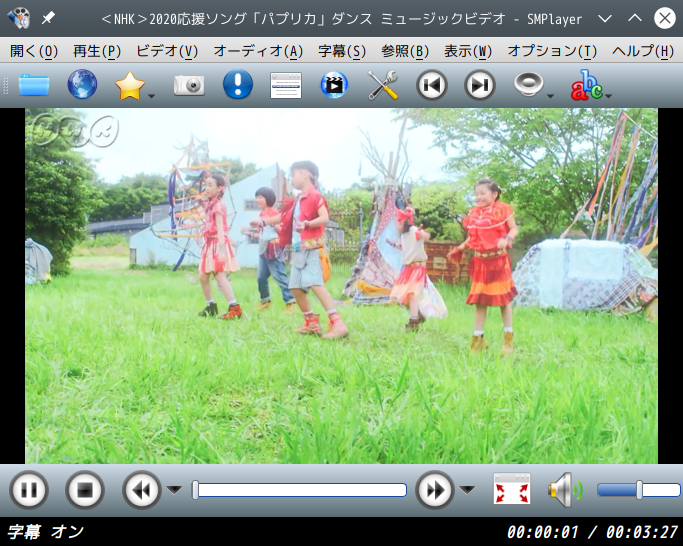This screenshot has height=546, width=683.
Task: Open the 再生(P) menu
Action: point(97,51)
